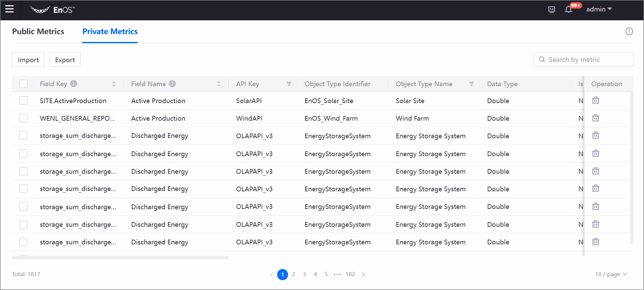644x290 pixels.
Task: Check the SITE.ActiveProduction row checkbox
Action: pyautogui.click(x=23, y=101)
